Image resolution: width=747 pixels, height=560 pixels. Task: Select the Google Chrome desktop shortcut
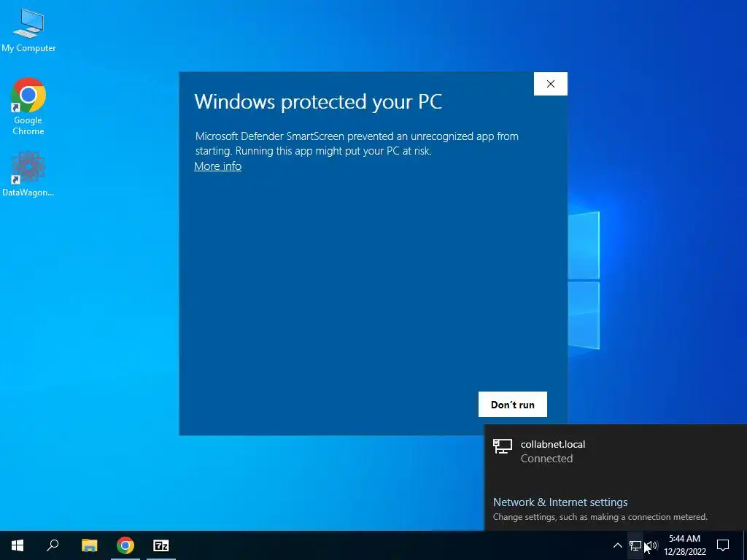click(x=28, y=106)
